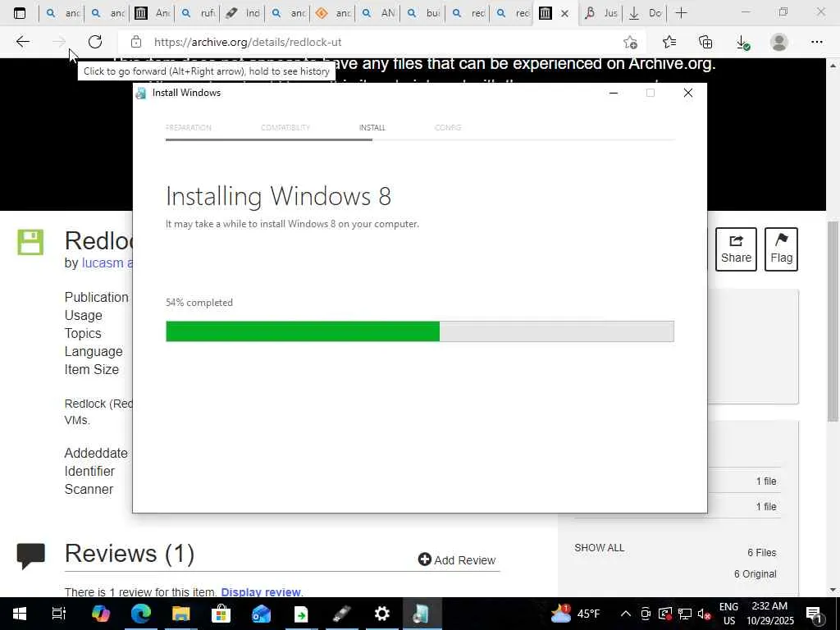
Task: Click Add Review
Action: point(457,559)
